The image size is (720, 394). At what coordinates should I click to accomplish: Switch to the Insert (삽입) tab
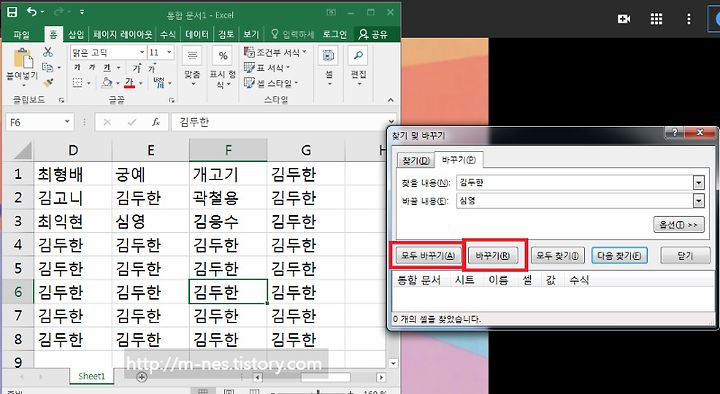(x=76, y=34)
